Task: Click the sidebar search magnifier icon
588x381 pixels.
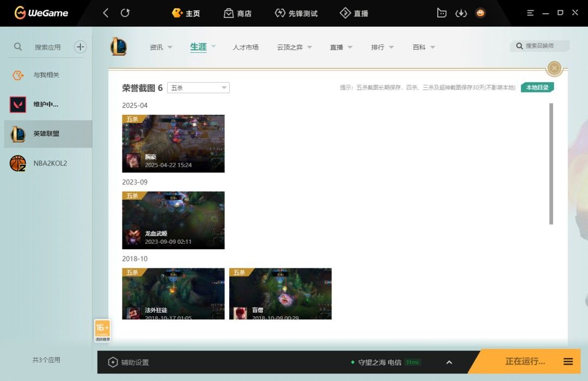Action: [x=17, y=47]
